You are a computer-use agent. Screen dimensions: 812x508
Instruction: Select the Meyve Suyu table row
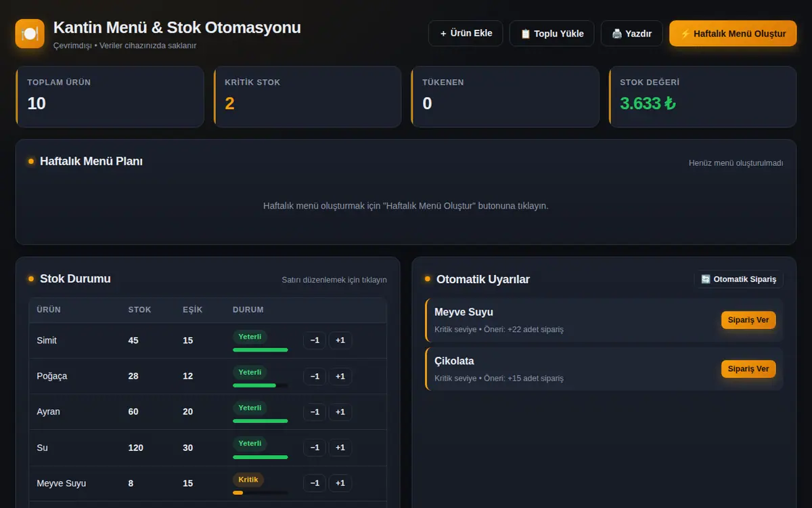(x=208, y=484)
